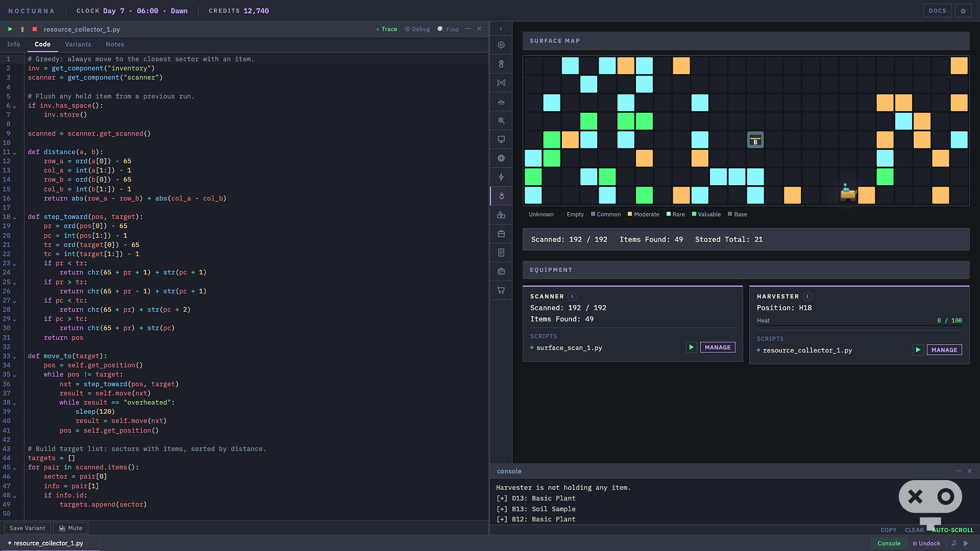Select the lightning bolt sidebar icon
The height and width of the screenshot is (551, 980).
coord(501,177)
